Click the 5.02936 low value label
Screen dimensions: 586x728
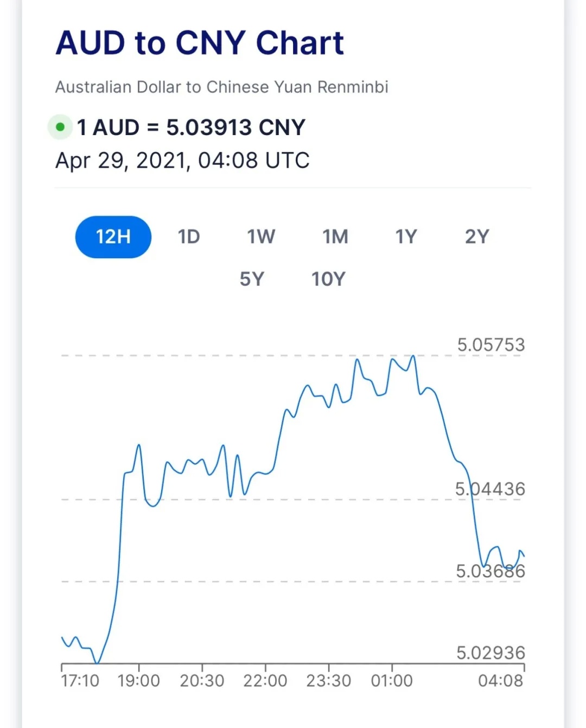(491, 653)
